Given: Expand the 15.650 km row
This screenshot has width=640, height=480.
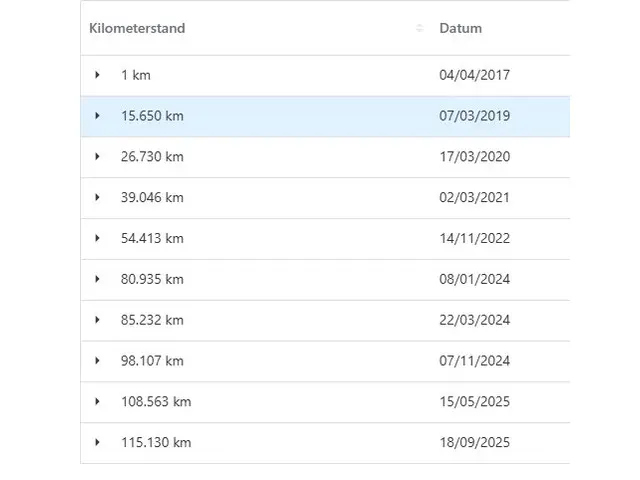Looking at the screenshot, I should [x=98, y=116].
